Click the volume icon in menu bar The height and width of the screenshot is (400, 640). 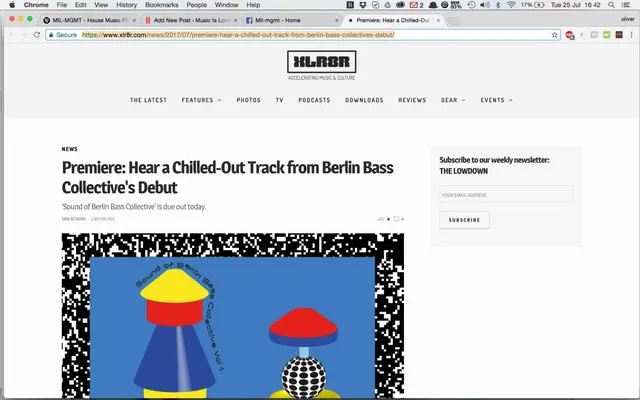pyautogui.click(x=485, y=5)
